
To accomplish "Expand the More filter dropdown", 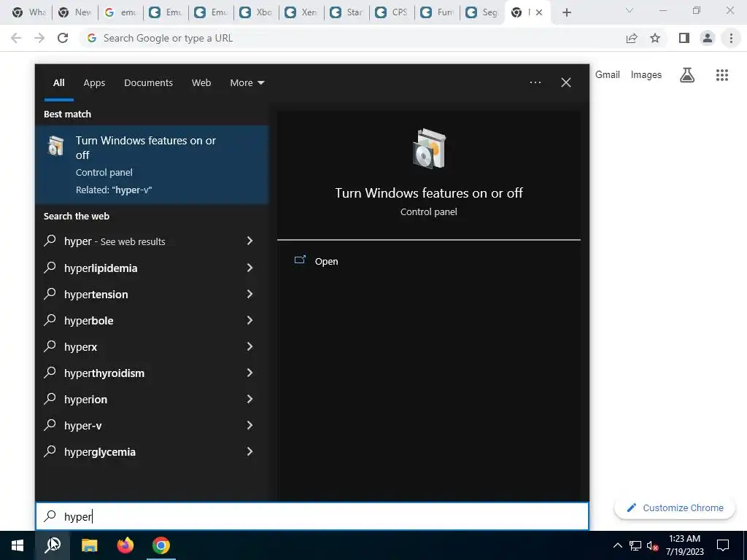I will tap(247, 83).
